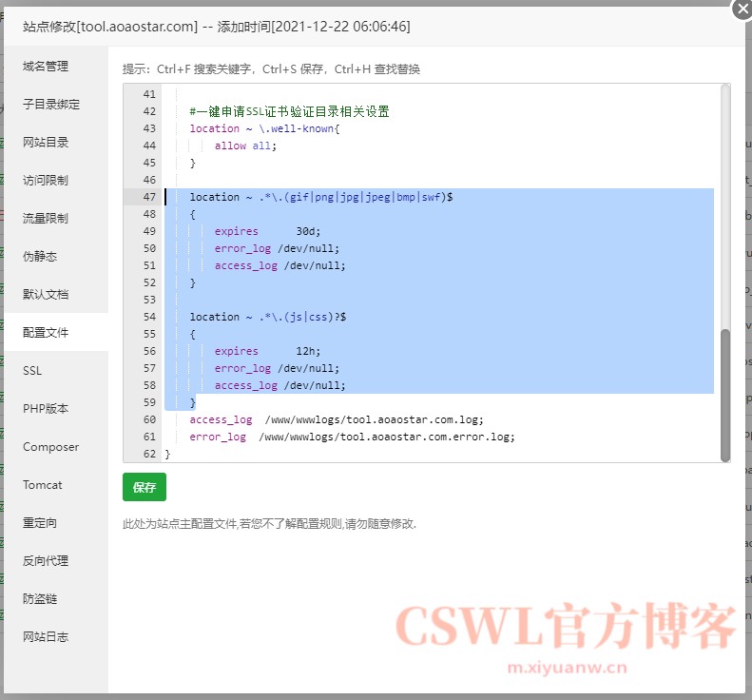Open SSL certificate settings

click(32, 371)
